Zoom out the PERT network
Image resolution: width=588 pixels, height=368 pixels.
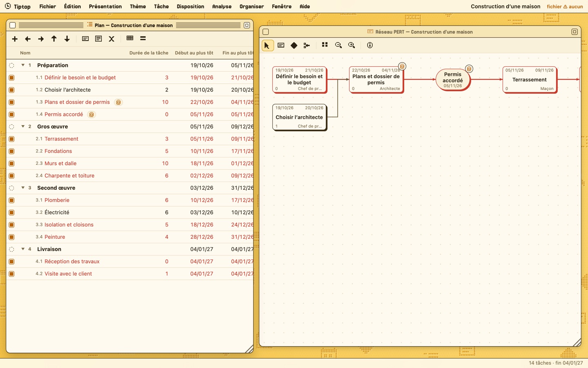(x=339, y=45)
